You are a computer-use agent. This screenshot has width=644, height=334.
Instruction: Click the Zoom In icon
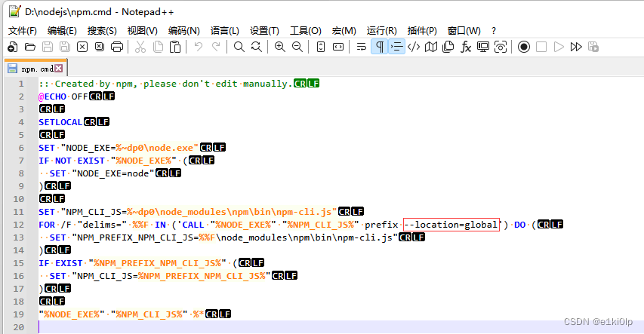(280, 47)
